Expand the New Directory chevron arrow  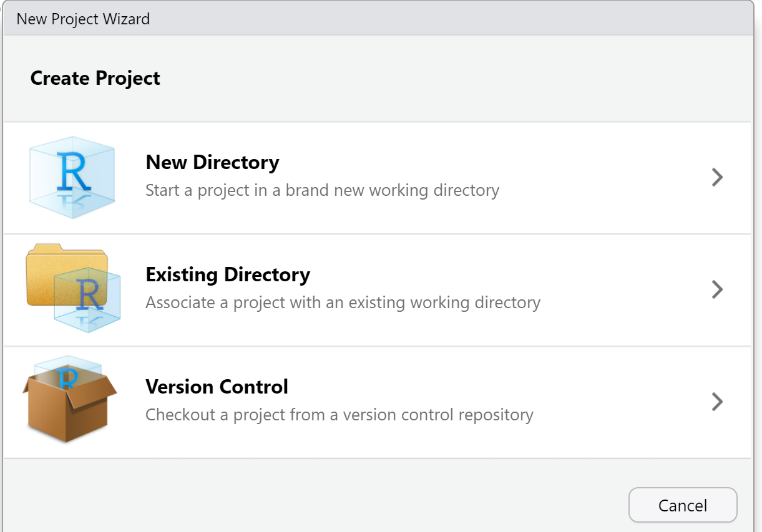717,178
